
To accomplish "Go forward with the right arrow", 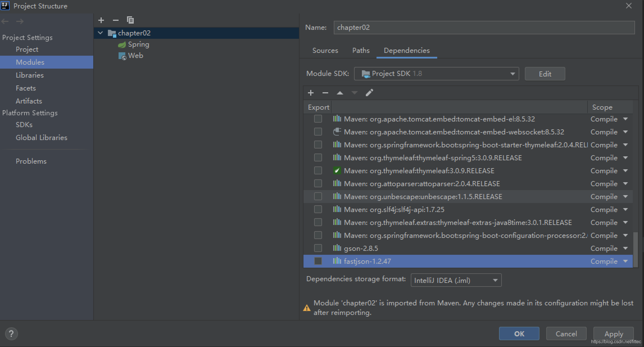I will tap(20, 21).
